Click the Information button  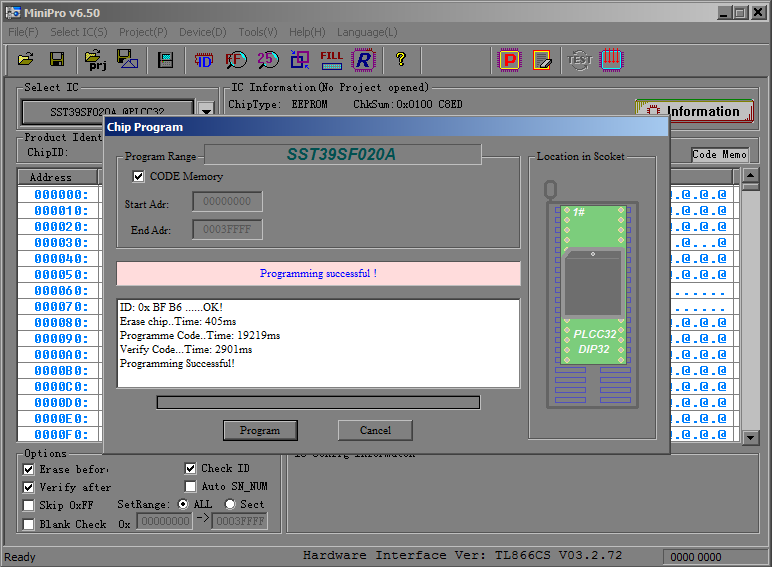coord(694,111)
